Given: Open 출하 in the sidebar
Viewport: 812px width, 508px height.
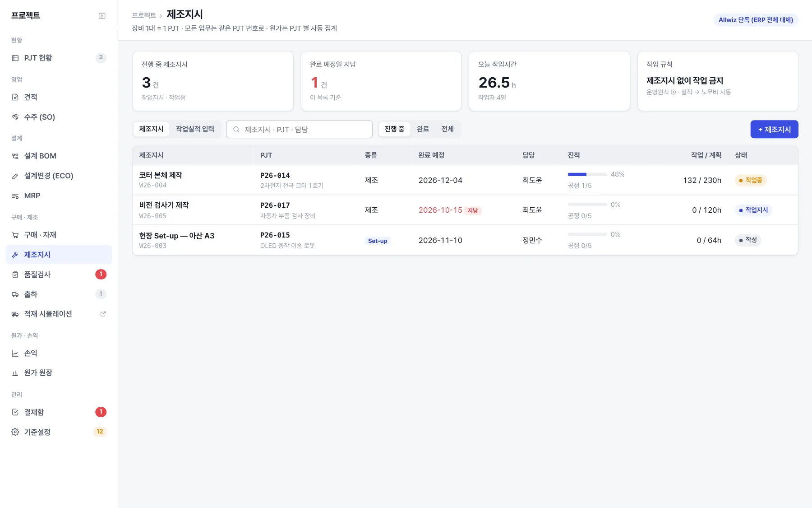Looking at the screenshot, I should tap(59, 294).
